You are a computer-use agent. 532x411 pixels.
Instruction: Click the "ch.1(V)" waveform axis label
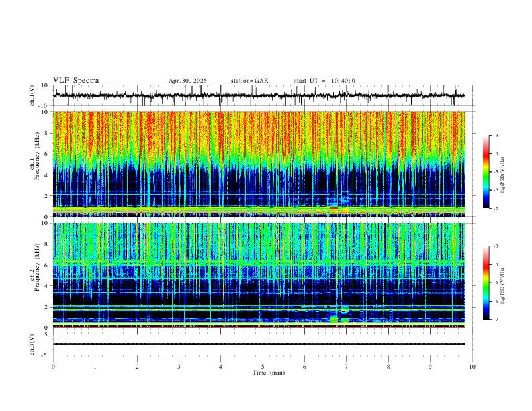coord(32,95)
